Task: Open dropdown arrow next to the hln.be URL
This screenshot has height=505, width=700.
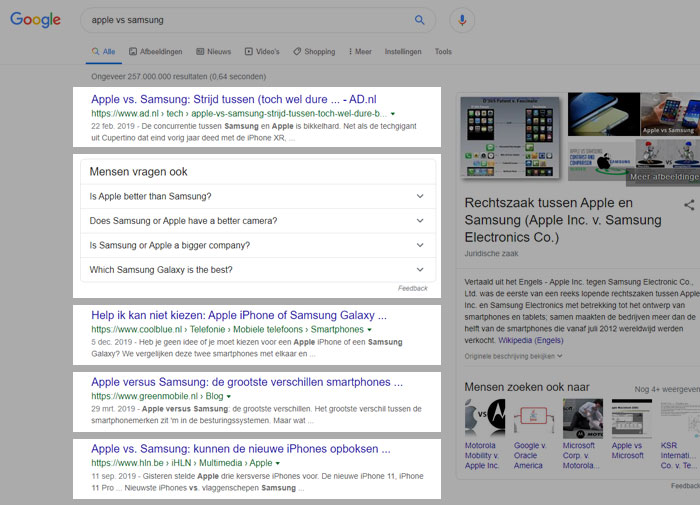Action: pos(278,463)
